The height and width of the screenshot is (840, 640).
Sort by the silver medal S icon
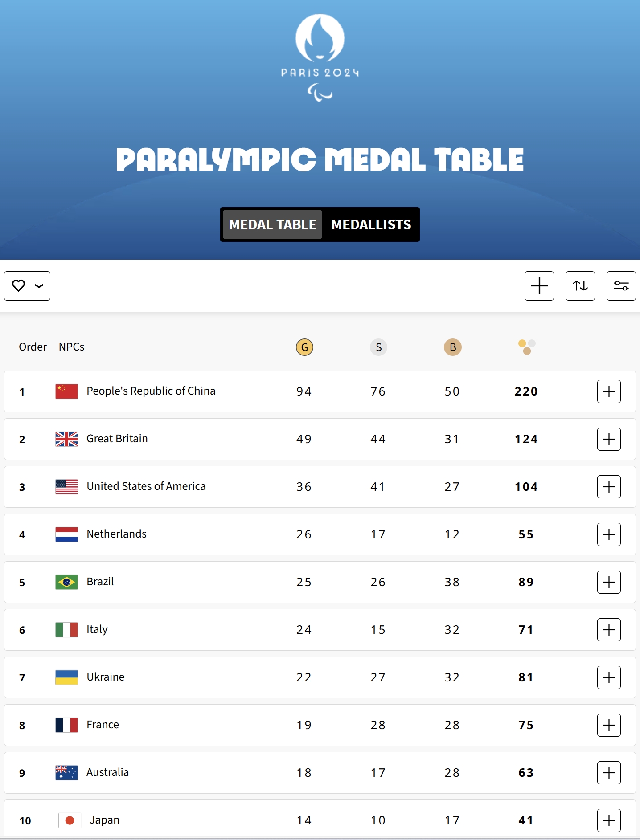pos(379,347)
